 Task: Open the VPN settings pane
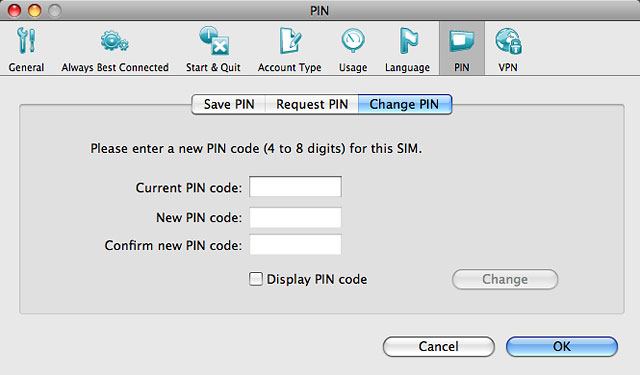pyautogui.click(x=508, y=50)
